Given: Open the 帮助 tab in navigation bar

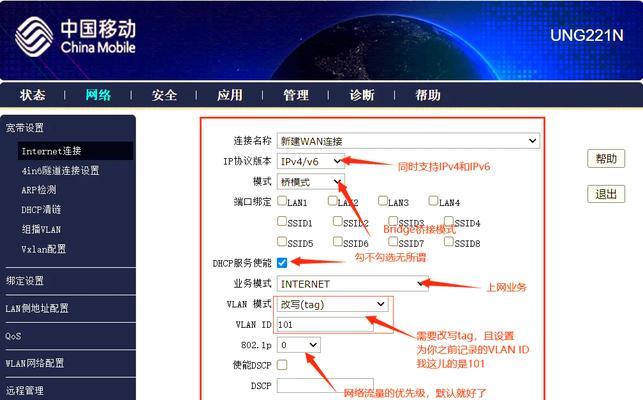Looking at the screenshot, I should 428,95.
